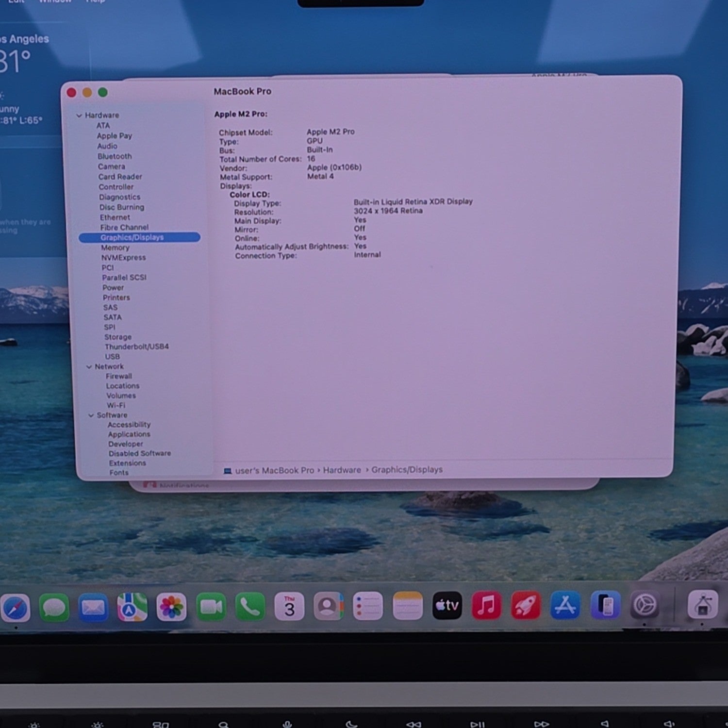Select Thunderbolt/USB4 in the sidebar
728x728 pixels.
pos(136,347)
